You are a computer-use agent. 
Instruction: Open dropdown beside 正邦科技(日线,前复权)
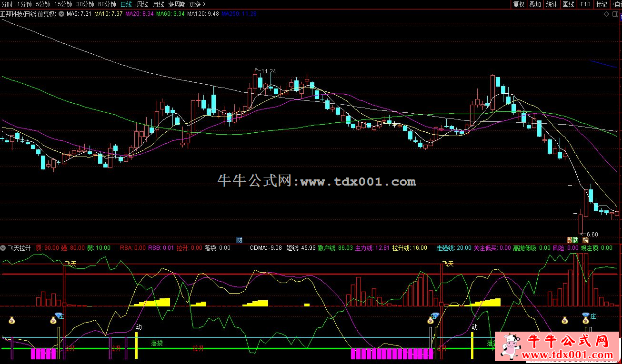61,14
